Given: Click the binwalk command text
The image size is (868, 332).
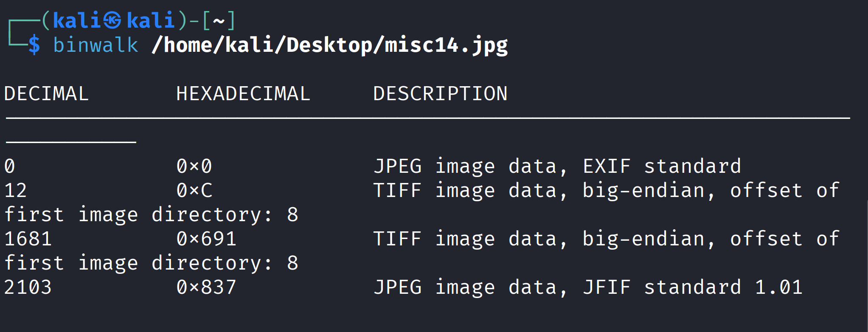Looking at the screenshot, I should [96, 45].
